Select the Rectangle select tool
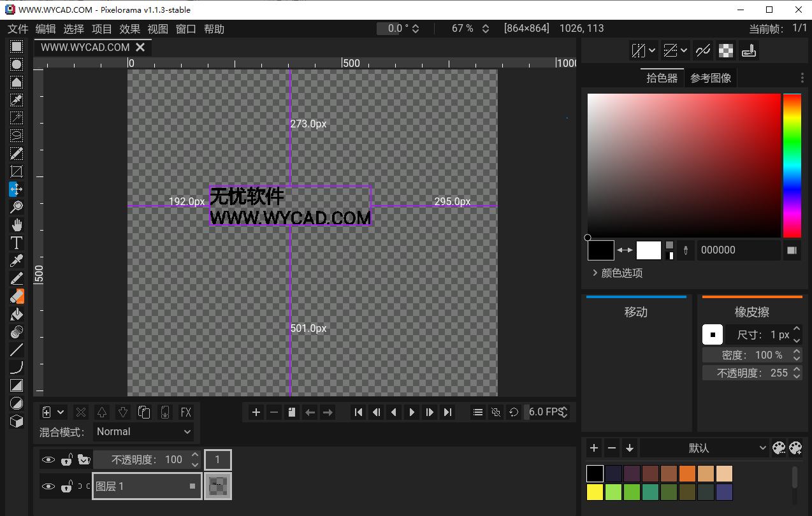Screen dimensions: 812x516 [16, 46]
